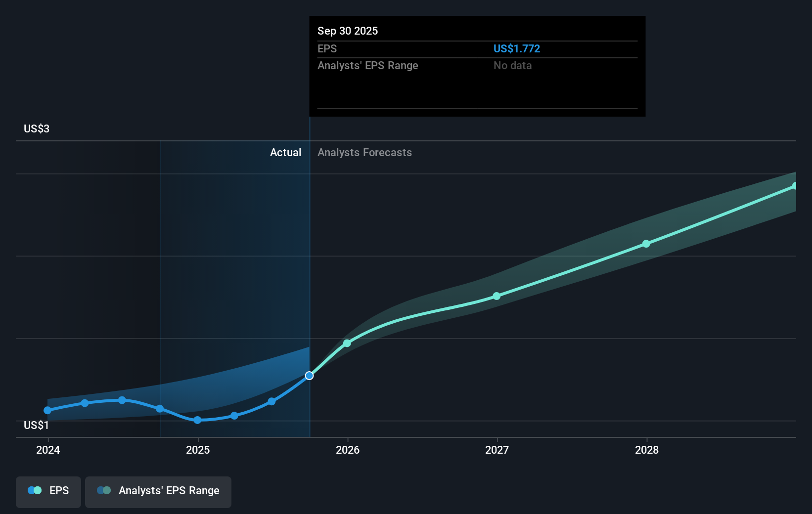Click the US$1.772 EPS value in tooltip
The width and height of the screenshot is (812, 514).
[x=516, y=49]
